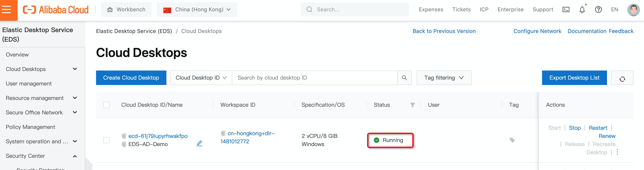Image resolution: width=644 pixels, height=170 pixels.
Task: Open workspace cn-hongkong+dir-1481012772 link
Action: pyautogui.click(x=248, y=137)
